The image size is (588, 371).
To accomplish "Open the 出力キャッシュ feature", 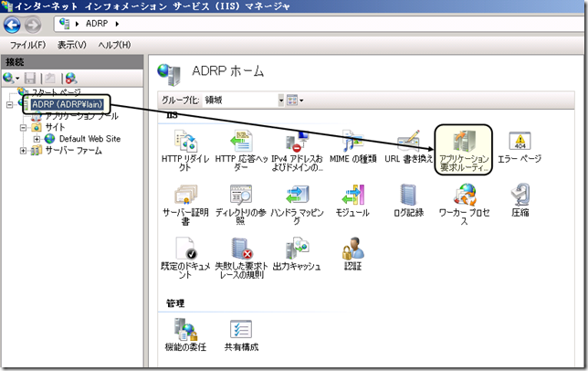I will pyautogui.click(x=297, y=254).
